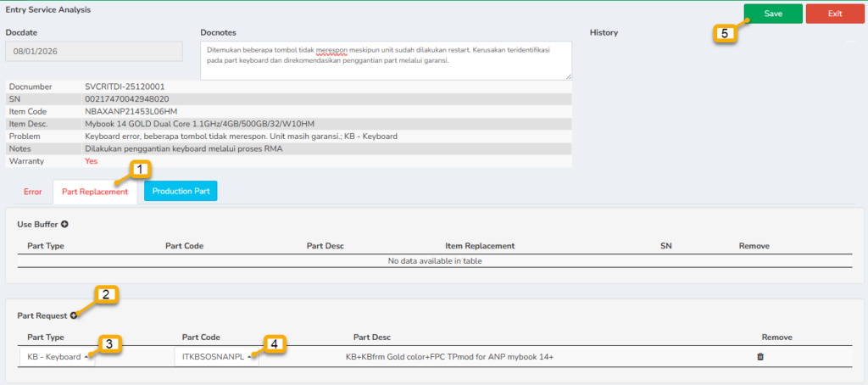Click the Item Replacement column header
The width and height of the screenshot is (868, 385).
coord(480,246)
